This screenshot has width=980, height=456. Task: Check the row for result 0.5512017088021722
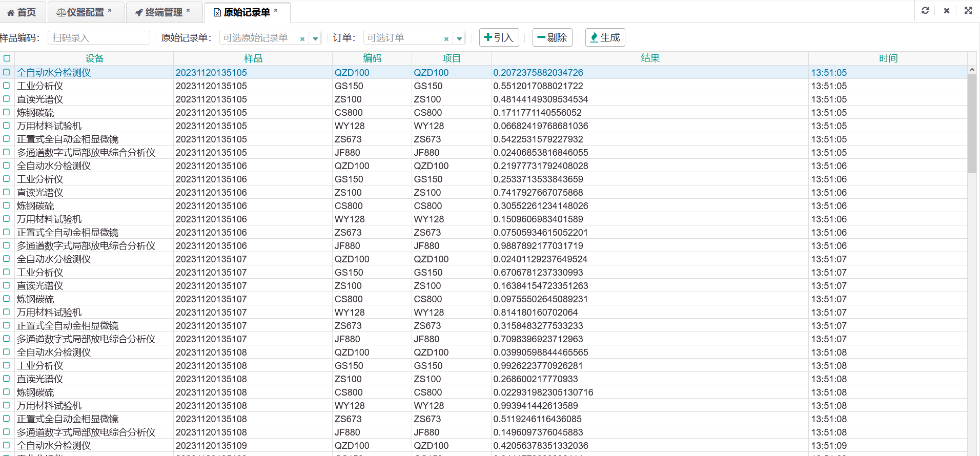pyautogui.click(x=7, y=86)
